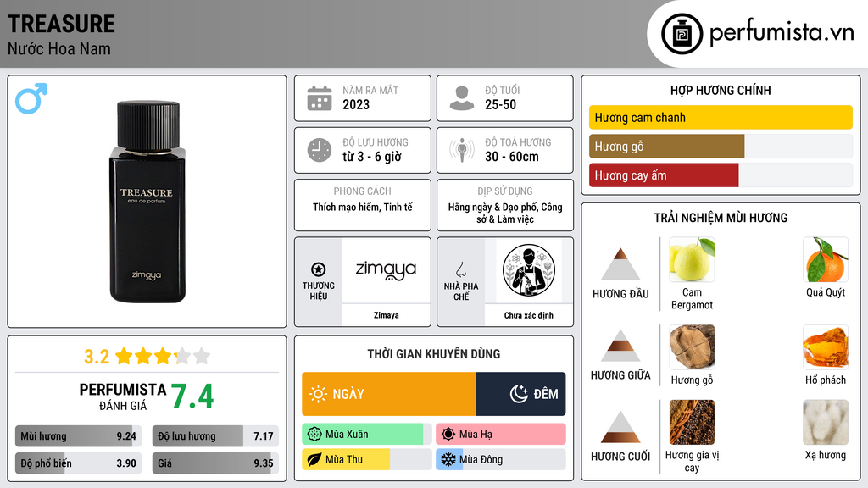Click the 2023 release year value
Image resolution: width=868 pixels, height=488 pixels.
click(x=355, y=104)
